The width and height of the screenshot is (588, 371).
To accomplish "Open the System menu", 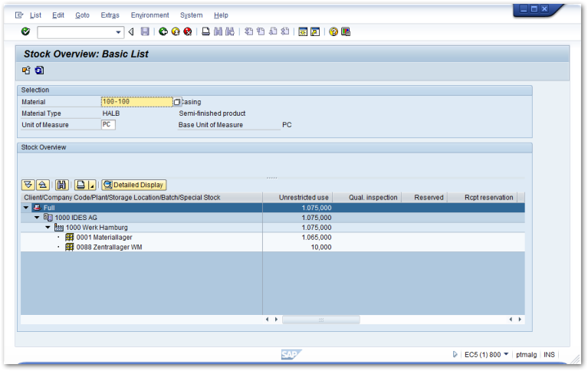I will [x=191, y=15].
